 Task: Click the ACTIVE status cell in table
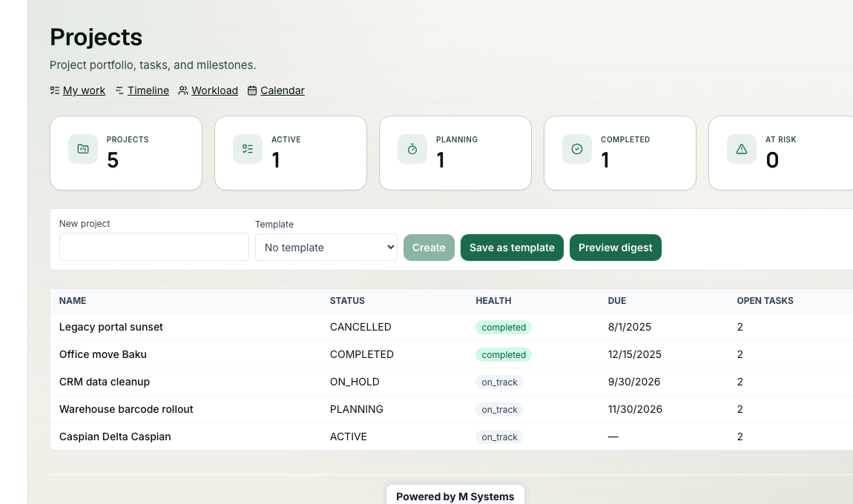(x=348, y=437)
